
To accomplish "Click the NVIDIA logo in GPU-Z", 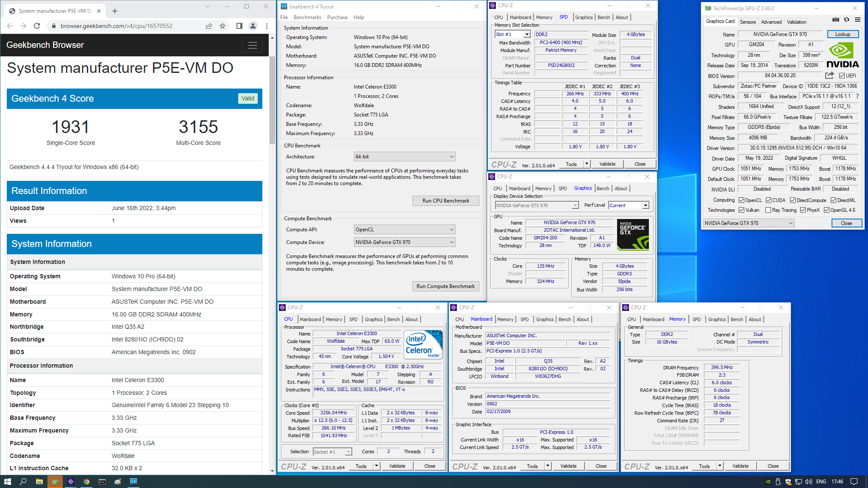I will tap(843, 55).
